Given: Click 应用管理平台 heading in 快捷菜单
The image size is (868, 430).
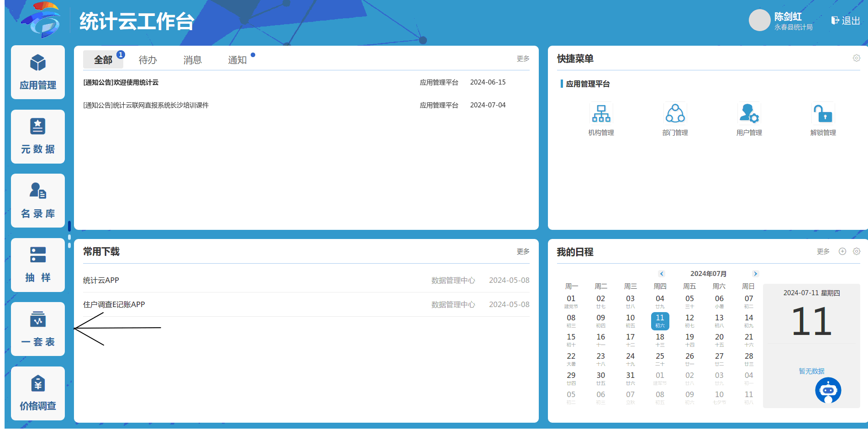Looking at the screenshot, I should pos(588,84).
